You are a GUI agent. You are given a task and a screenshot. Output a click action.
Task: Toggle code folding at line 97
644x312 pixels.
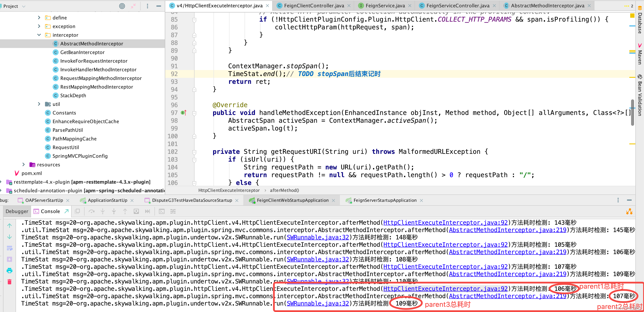pos(194,113)
